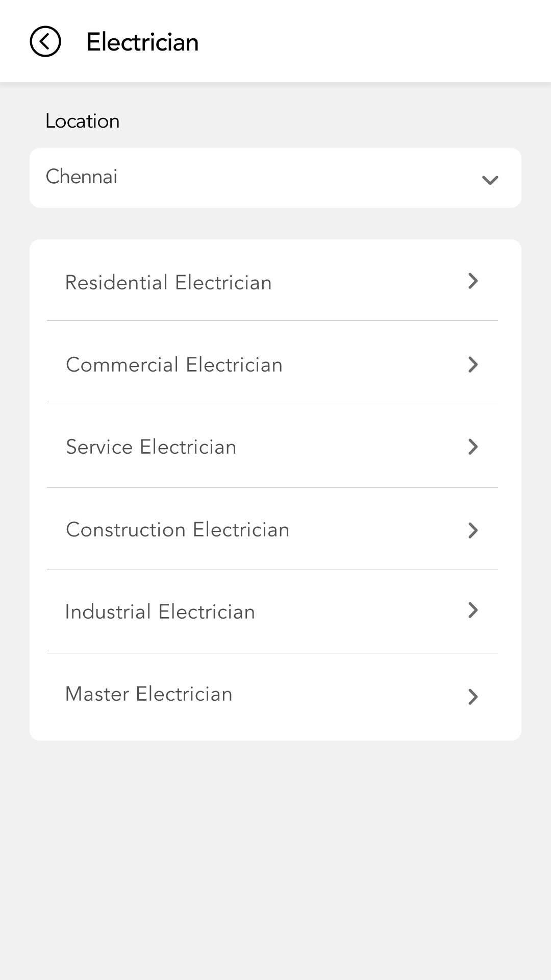Viewport: 551px width, 980px height.
Task: Select the Construction Electrician entry
Action: (178, 530)
